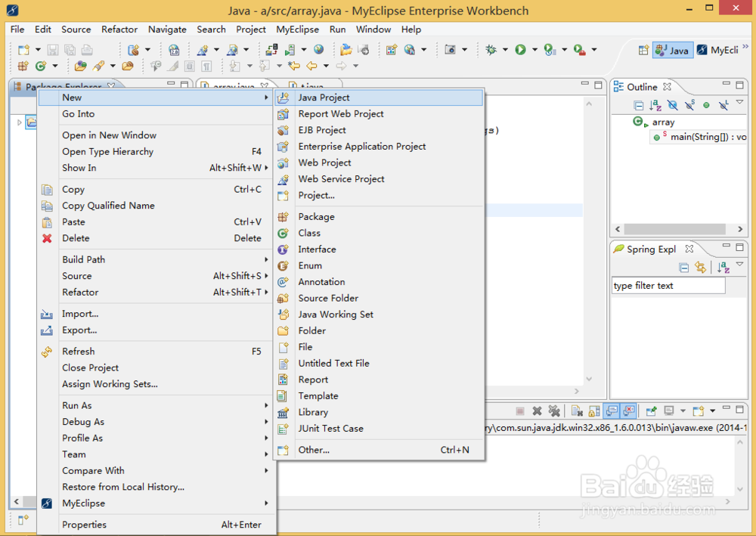Toggle hide fields in Outline

click(673, 105)
